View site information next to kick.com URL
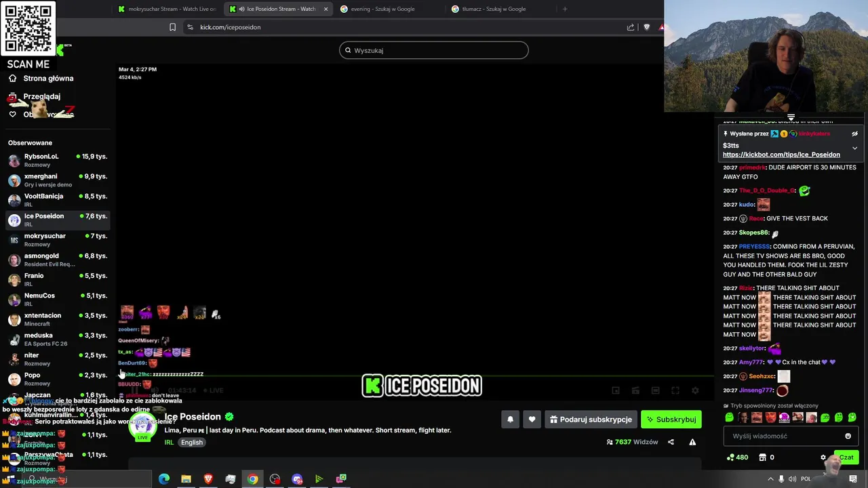Image resolution: width=868 pixels, height=488 pixels. [190, 27]
